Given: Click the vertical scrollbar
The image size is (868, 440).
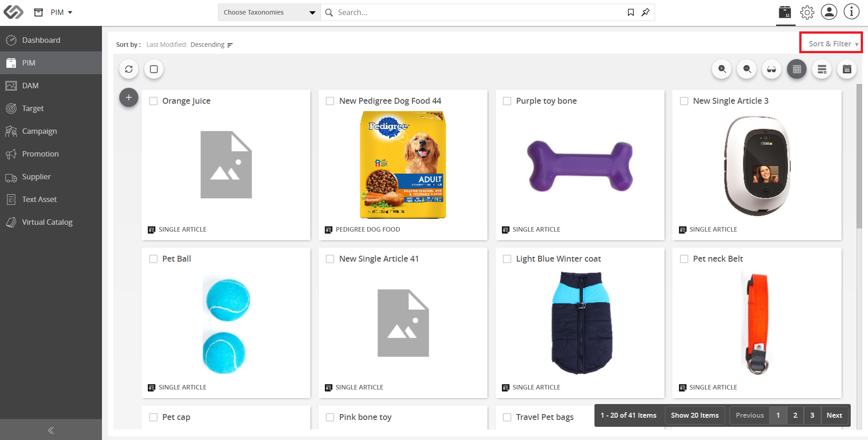Looking at the screenshot, I should pos(859,156).
